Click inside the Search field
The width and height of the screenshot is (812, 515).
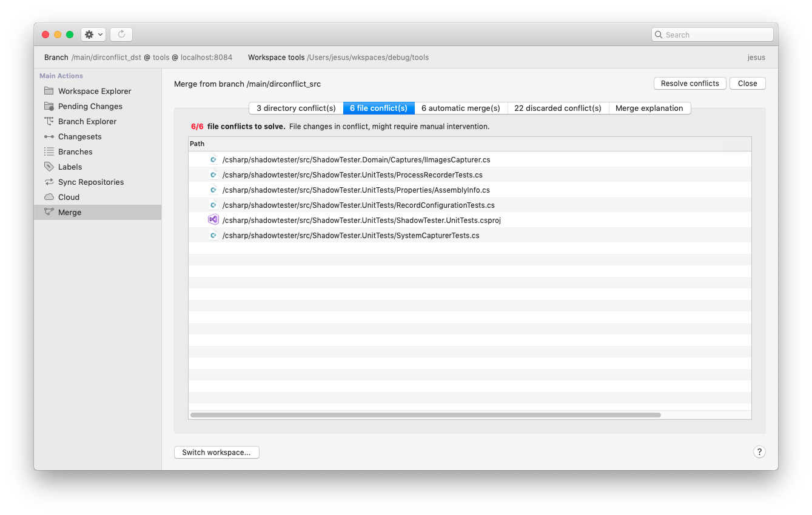(712, 35)
